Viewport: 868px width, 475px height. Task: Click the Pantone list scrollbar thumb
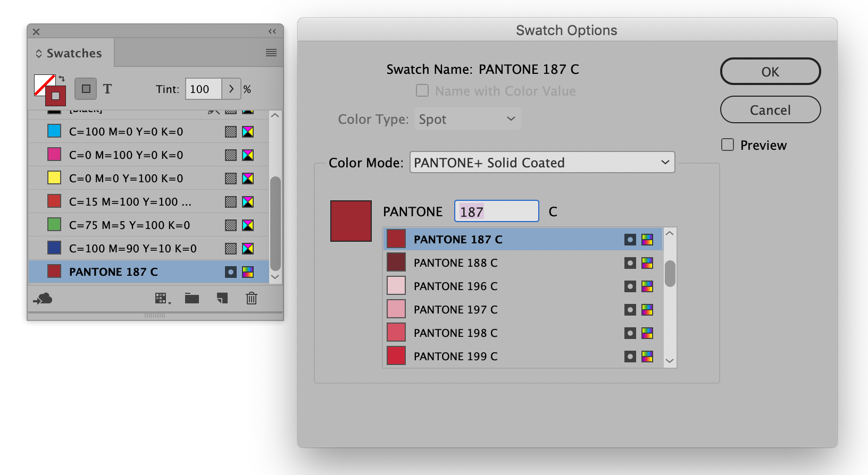[670, 274]
